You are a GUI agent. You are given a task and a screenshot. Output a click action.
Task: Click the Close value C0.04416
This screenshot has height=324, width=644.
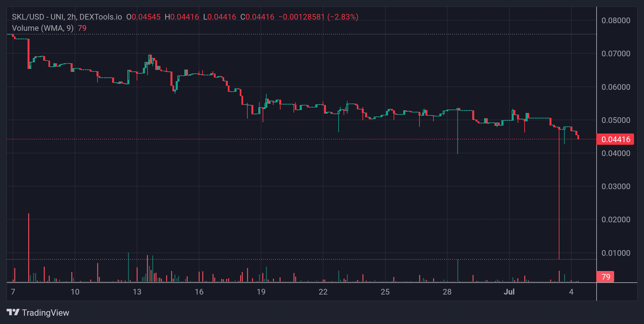257,17
